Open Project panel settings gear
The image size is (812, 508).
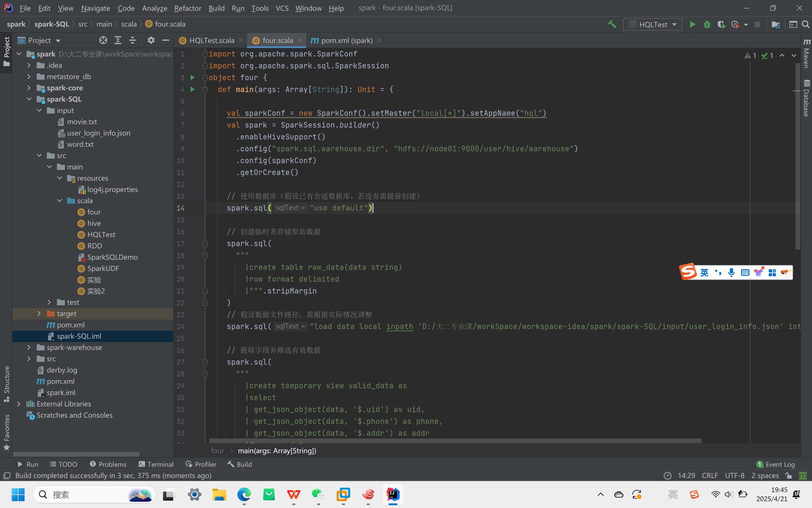click(x=151, y=40)
